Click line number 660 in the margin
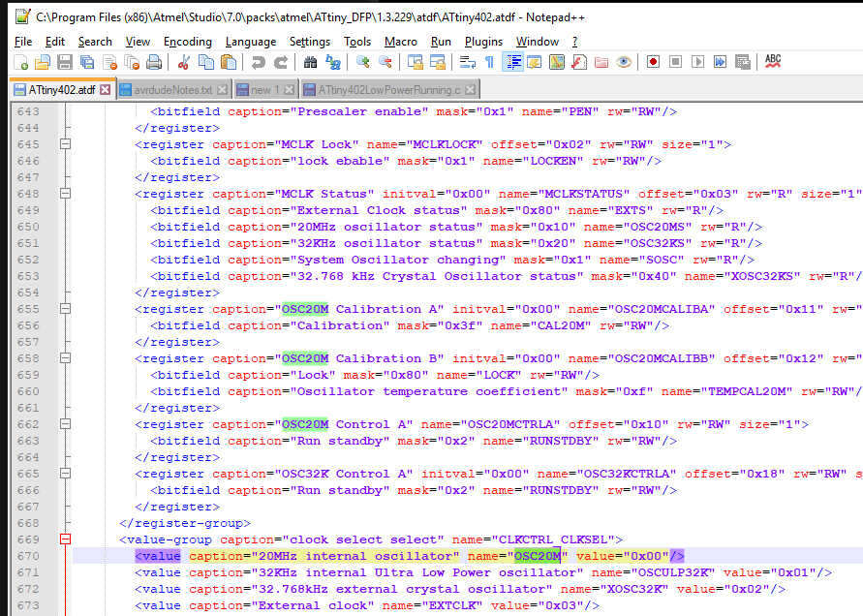Screen dimensions: 863x616 click(29, 391)
